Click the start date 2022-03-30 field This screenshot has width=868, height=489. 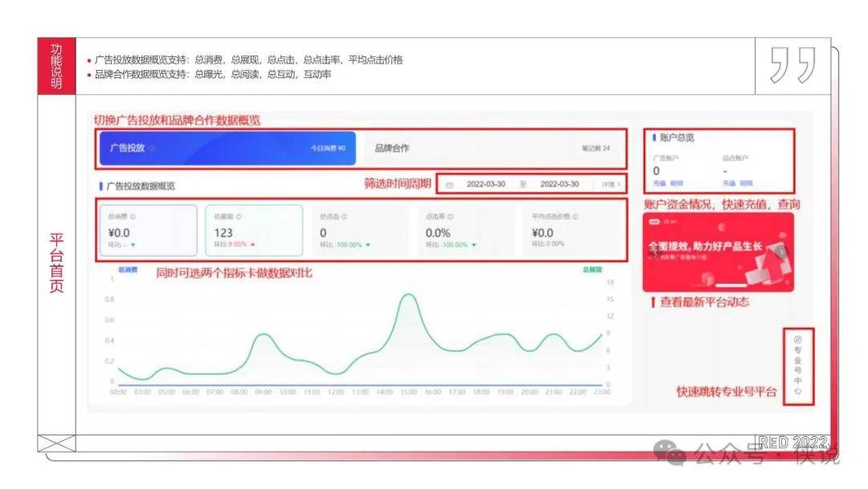click(485, 184)
